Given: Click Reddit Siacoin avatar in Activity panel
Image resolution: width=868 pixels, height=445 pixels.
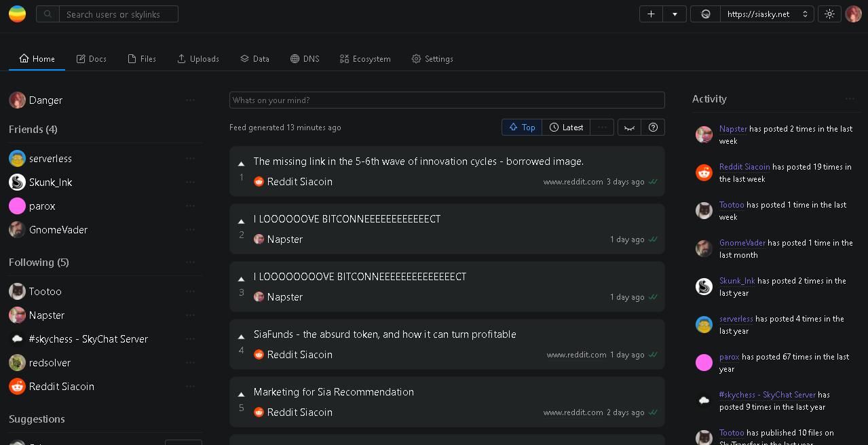Looking at the screenshot, I should click(704, 172).
